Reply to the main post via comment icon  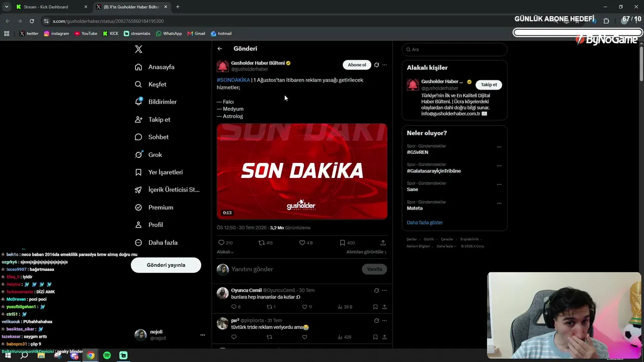(221, 242)
